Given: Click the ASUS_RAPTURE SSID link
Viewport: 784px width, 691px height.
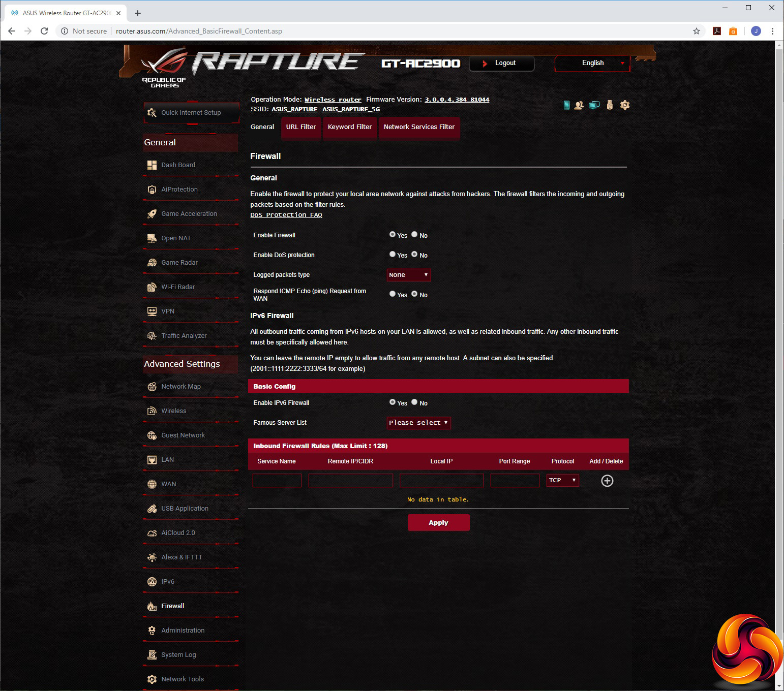Looking at the screenshot, I should tap(294, 109).
